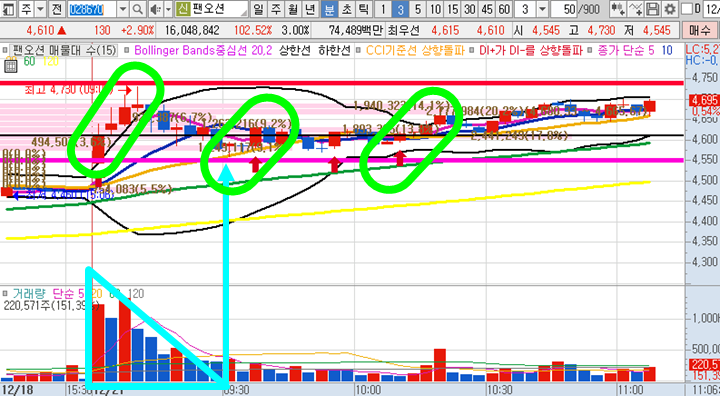This screenshot has height=396, width=720.
Task: Expand the dropdown arrow next to speaker icon
Action: pos(168,9)
